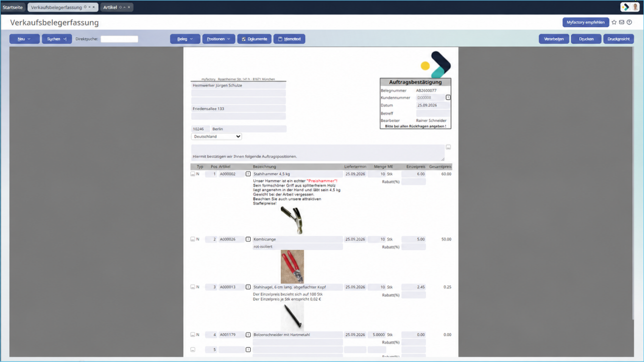Click the Myfactory empfehlen button
The image size is (644, 362).
[x=586, y=22]
